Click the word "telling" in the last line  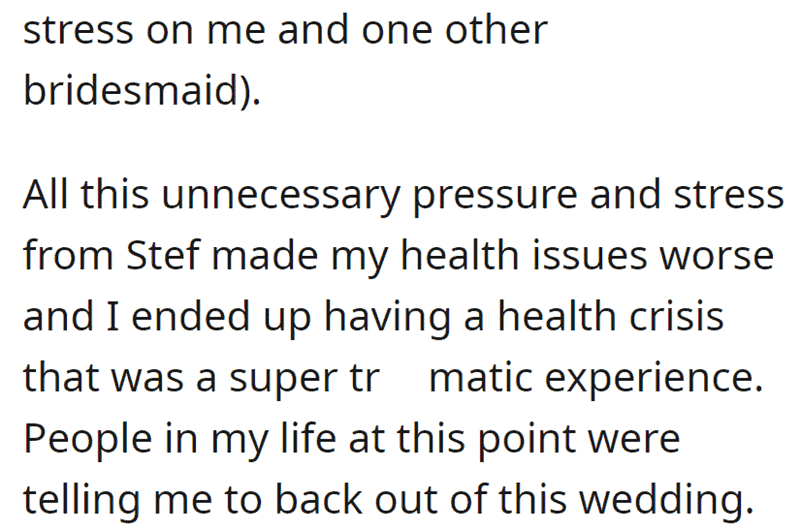point(82,502)
